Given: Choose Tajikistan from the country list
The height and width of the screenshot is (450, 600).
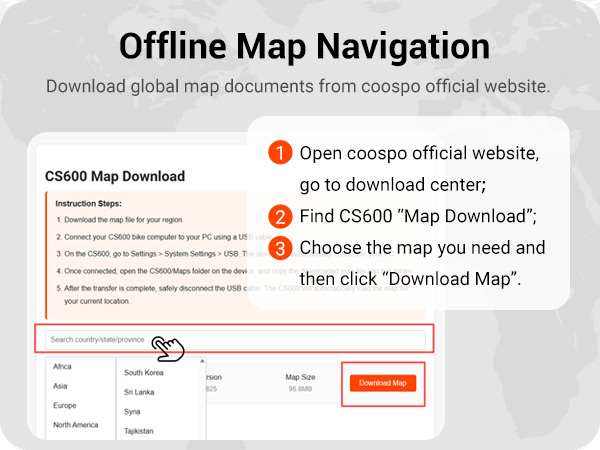Looking at the screenshot, I should coord(141,429).
